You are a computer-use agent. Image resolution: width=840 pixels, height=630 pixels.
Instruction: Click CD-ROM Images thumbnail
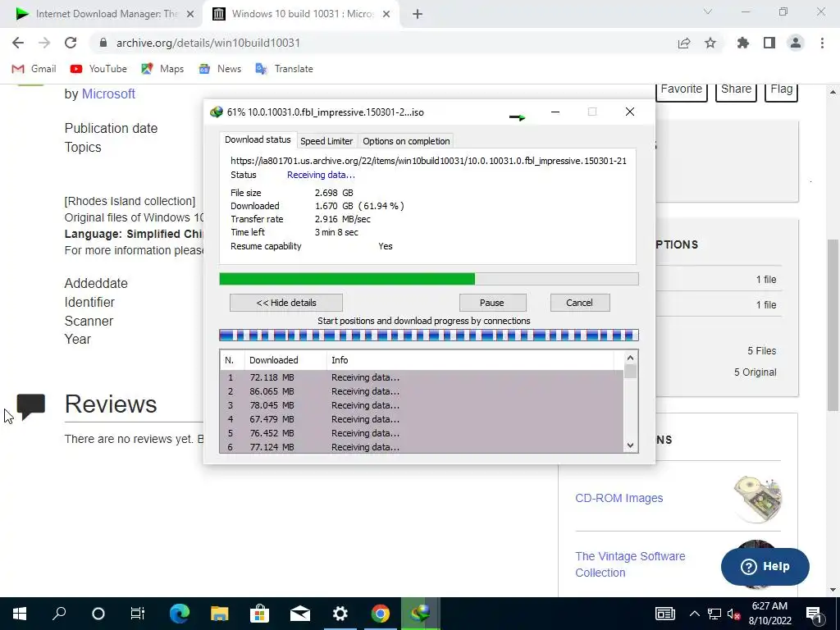click(x=757, y=499)
